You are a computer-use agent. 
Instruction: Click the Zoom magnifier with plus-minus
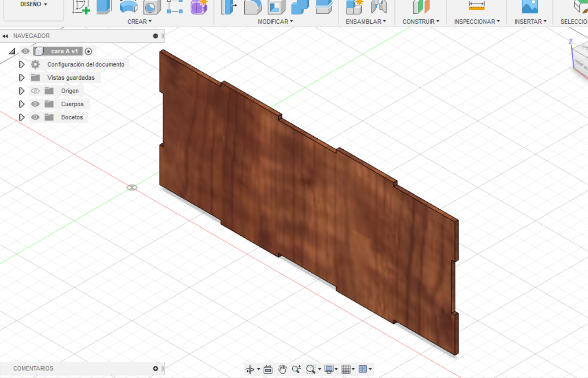coord(296,369)
